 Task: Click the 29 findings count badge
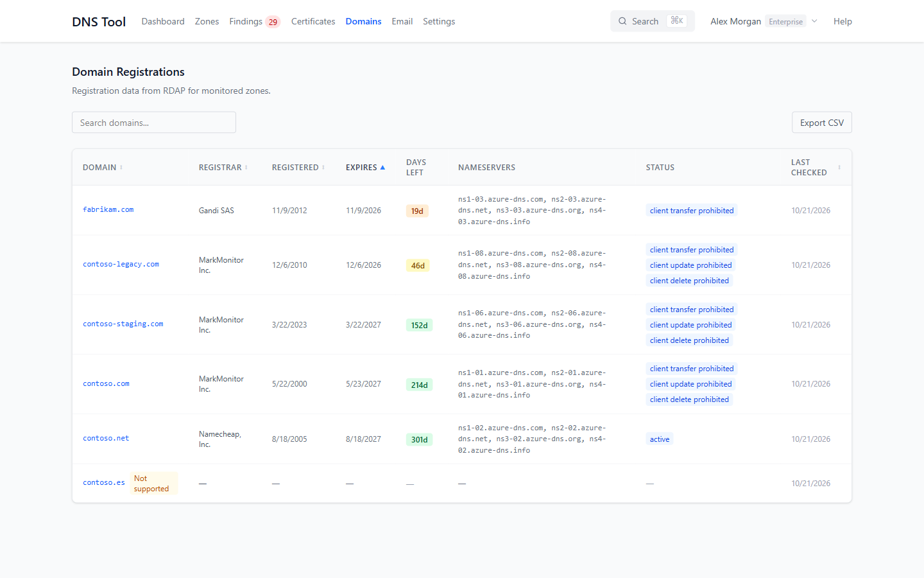[273, 22]
